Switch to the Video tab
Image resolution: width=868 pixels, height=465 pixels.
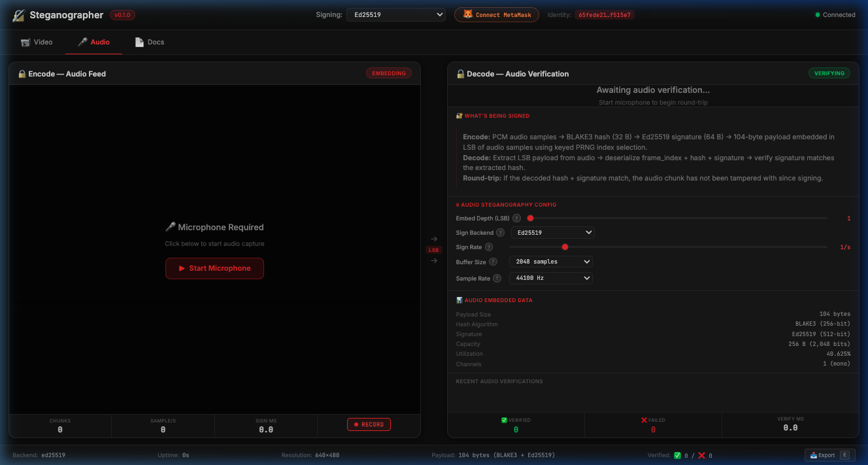point(37,42)
